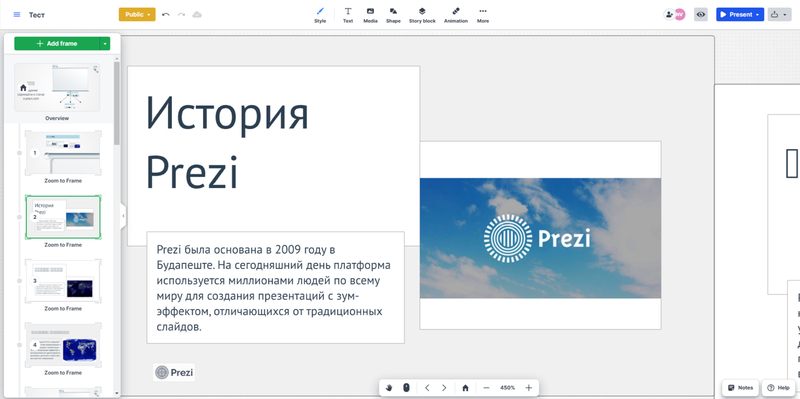Open the Shape tool

[393, 15]
